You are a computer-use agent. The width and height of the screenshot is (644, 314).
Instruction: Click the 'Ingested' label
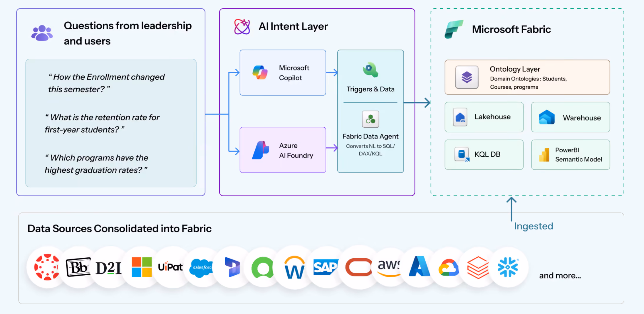[x=534, y=226]
